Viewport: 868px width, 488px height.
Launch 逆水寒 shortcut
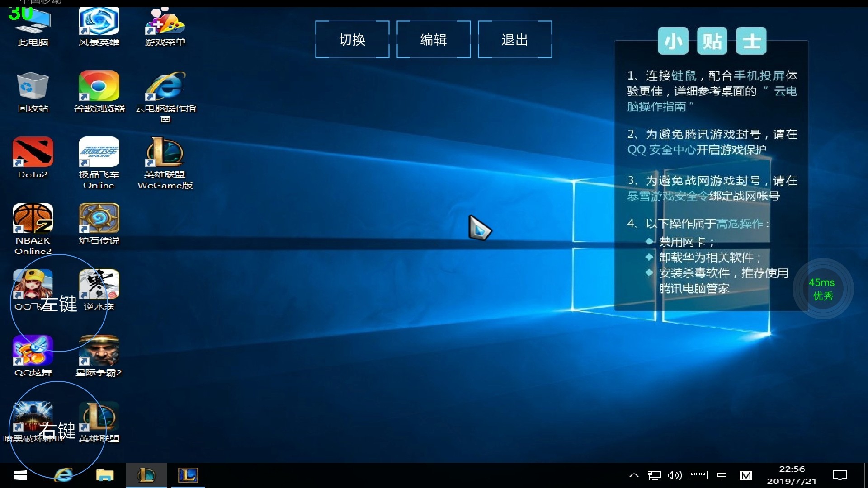pyautogui.click(x=99, y=290)
